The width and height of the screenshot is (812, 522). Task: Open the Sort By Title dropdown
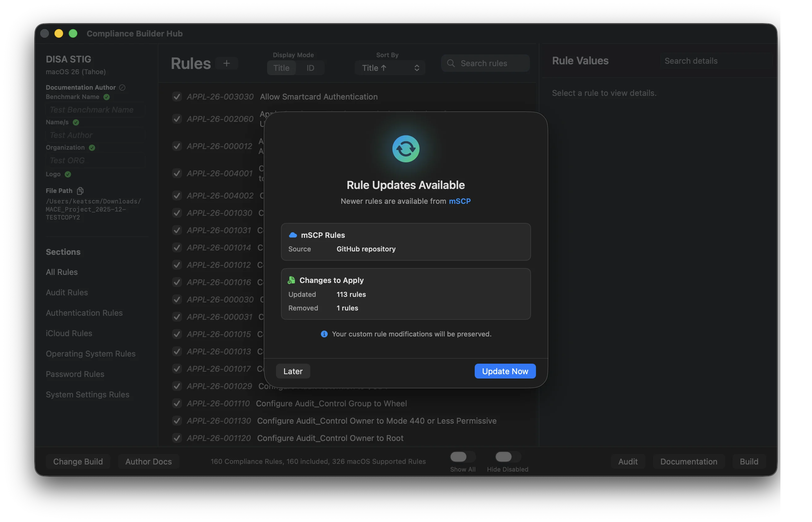390,68
